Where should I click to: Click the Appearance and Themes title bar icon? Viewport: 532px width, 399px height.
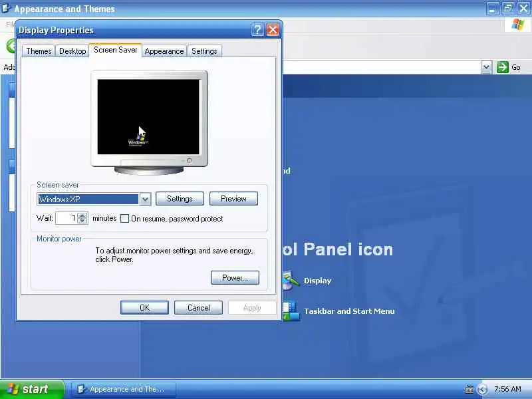5,7
